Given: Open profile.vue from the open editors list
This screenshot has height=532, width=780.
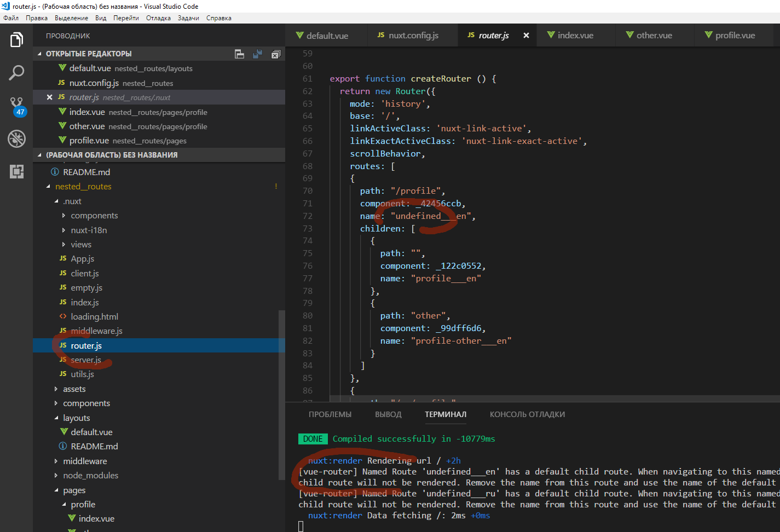Looking at the screenshot, I should 159,141.
